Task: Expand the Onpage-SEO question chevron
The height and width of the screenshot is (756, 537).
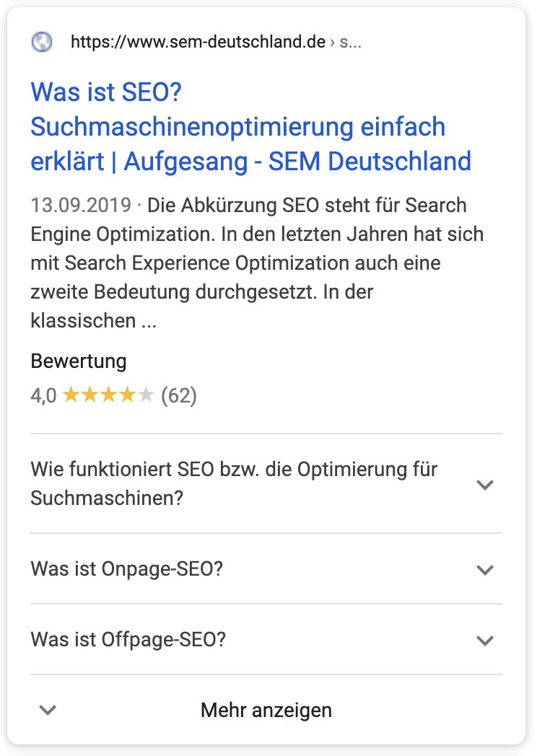Action: pyautogui.click(x=485, y=570)
